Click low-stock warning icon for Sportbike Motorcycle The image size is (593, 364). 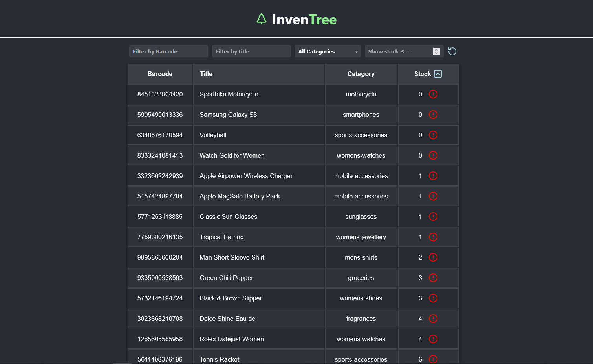point(433,94)
